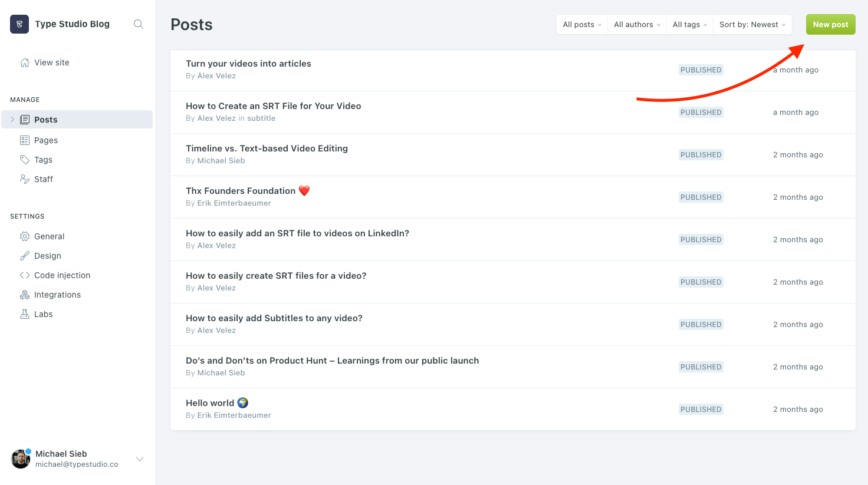Click the Type Studio Blog logo icon

(x=19, y=24)
